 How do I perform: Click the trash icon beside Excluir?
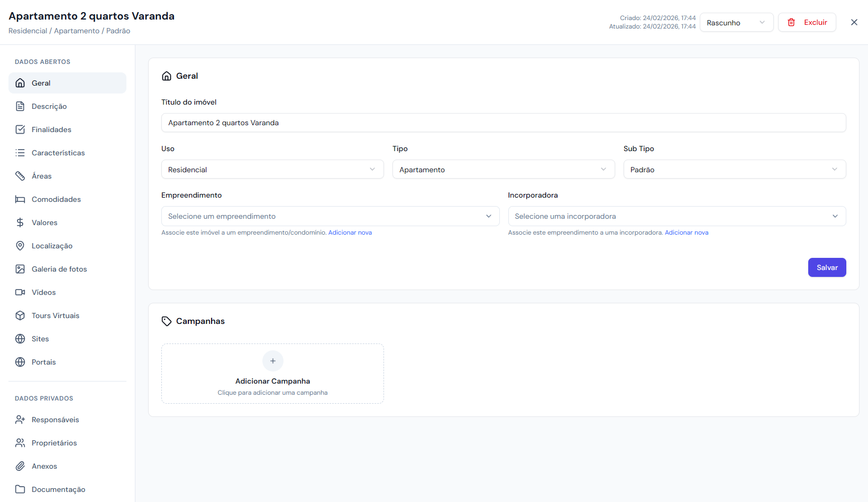(791, 22)
